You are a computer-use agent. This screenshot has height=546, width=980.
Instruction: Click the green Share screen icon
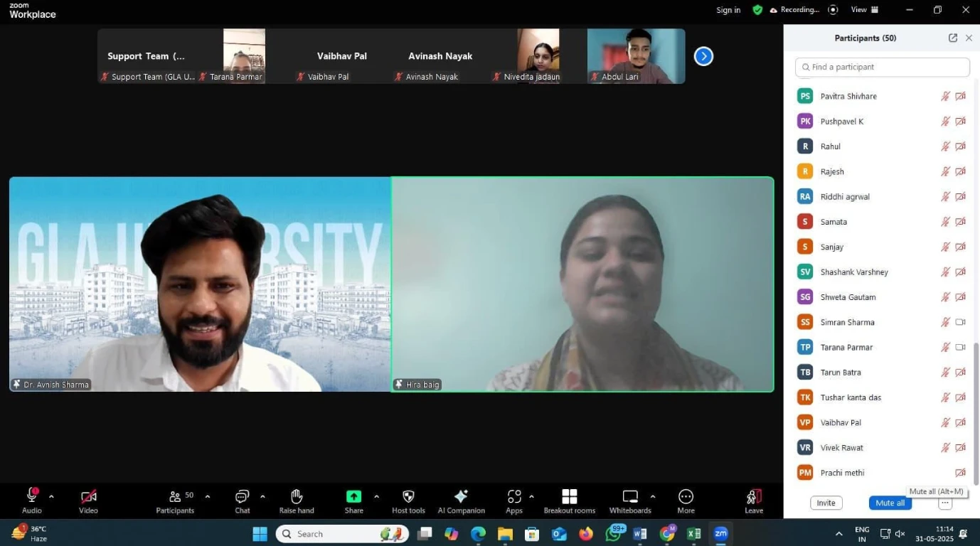coord(353,496)
